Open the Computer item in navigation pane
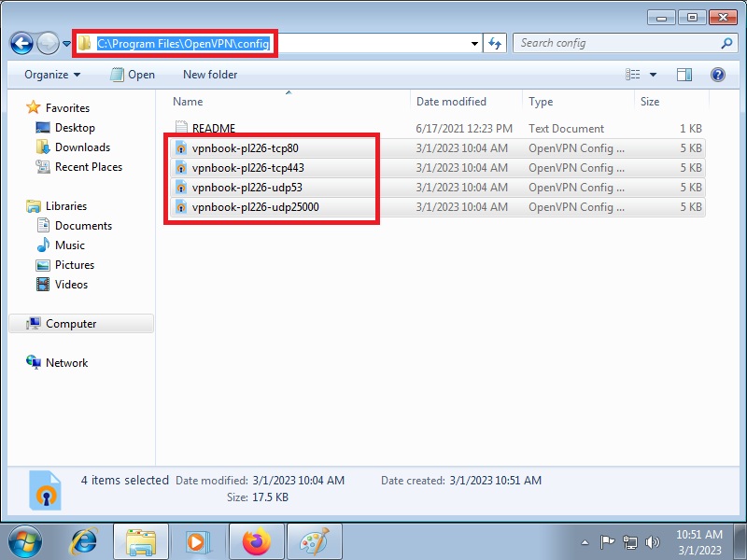This screenshot has width=747, height=560. click(x=71, y=324)
